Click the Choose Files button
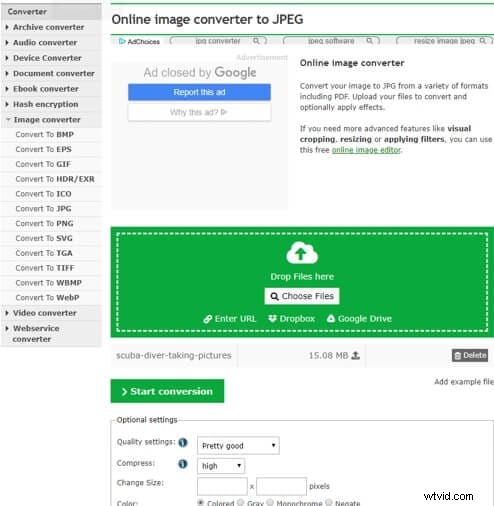 (302, 296)
